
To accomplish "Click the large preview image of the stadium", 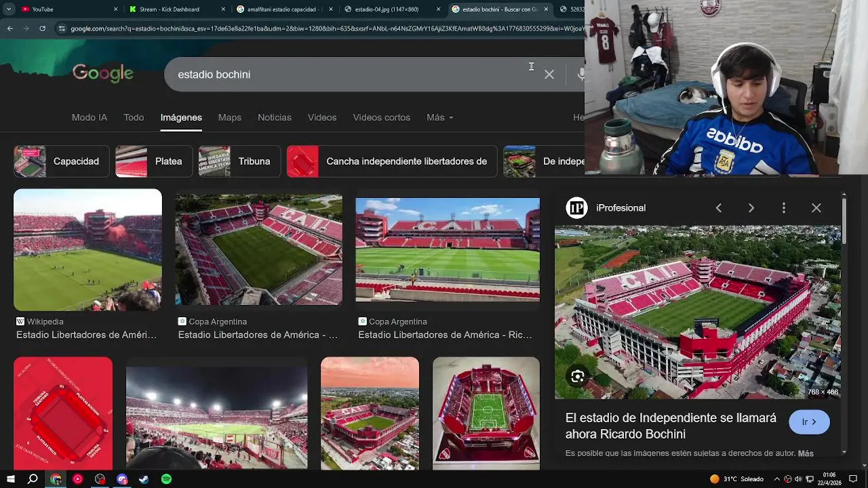I will click(698, 312).
